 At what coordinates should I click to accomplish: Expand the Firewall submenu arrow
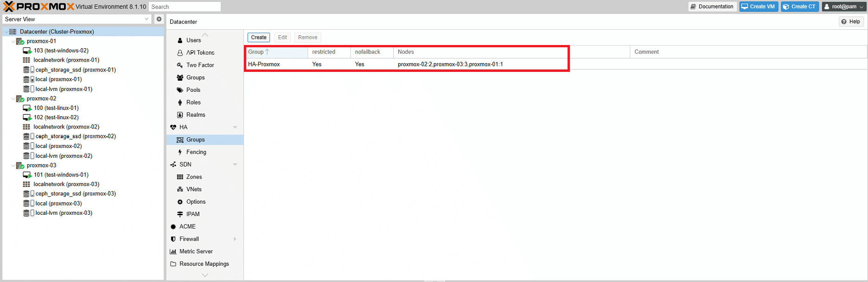235,239
